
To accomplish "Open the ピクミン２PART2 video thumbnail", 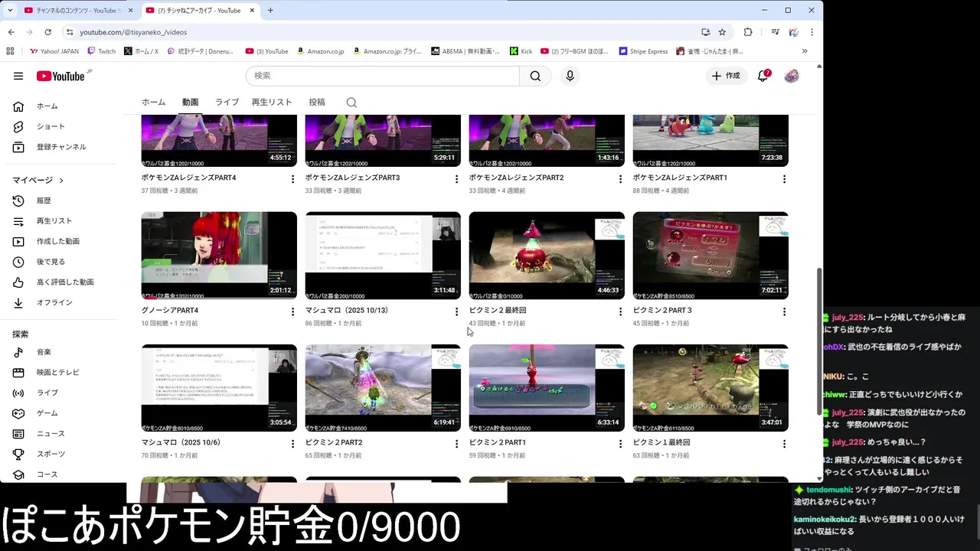I will click(383, 388).
